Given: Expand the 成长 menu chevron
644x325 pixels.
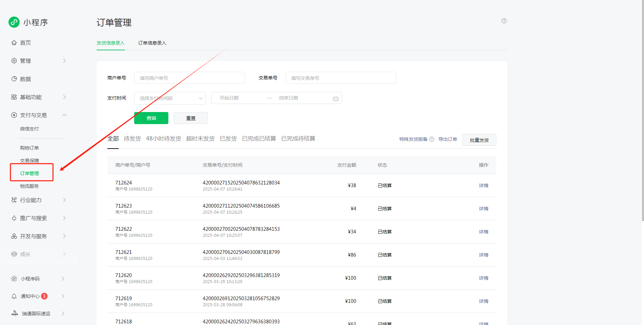Looking at the screenshot, I should coord(64,254).
